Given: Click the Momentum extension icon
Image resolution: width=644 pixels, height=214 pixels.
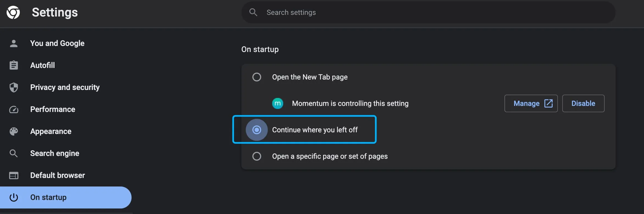Looking at the screenshot, I should (278, 103).
